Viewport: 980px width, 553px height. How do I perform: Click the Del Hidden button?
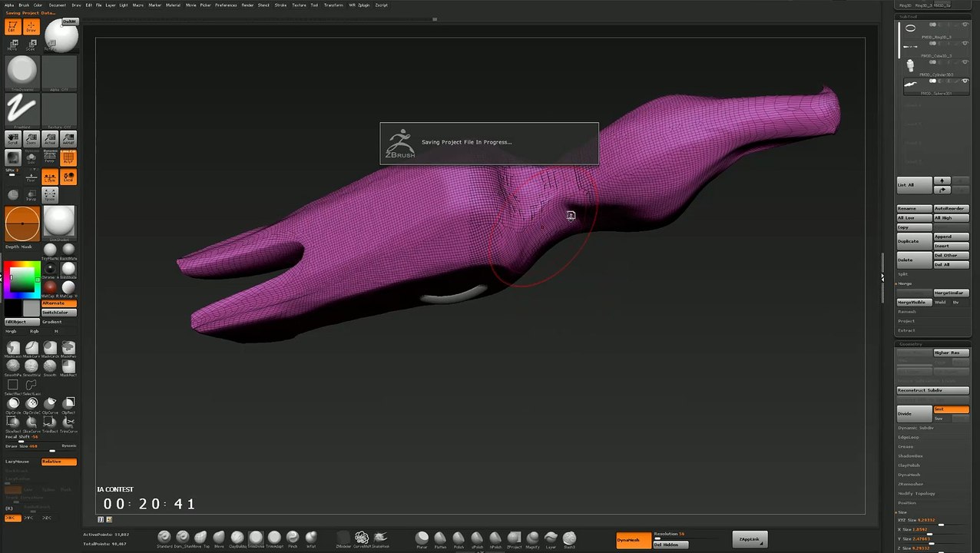670,545
